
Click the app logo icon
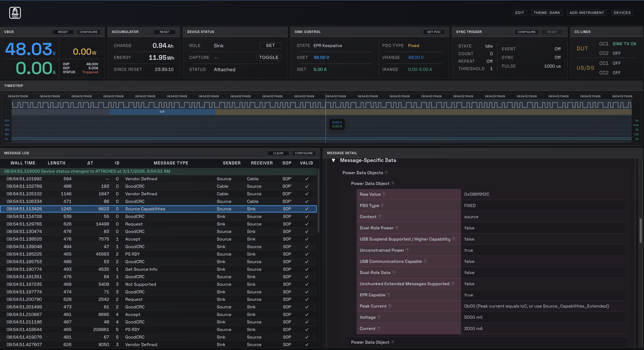pos(15,13)
